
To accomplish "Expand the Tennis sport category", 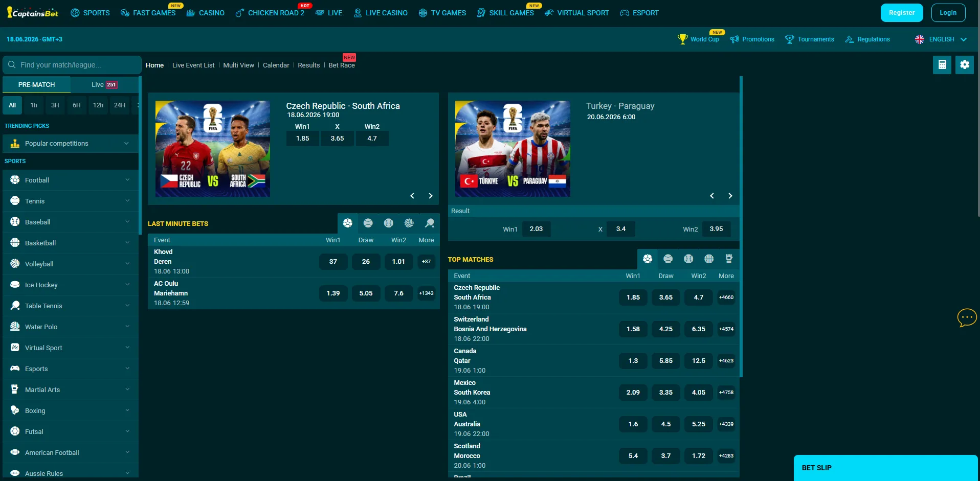I will (x=71, y=201).
